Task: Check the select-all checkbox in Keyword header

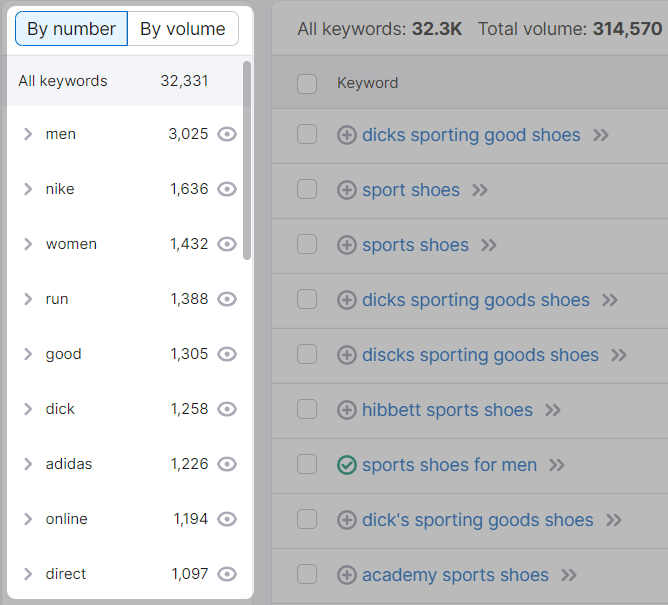Action: (x=307, y=83)
